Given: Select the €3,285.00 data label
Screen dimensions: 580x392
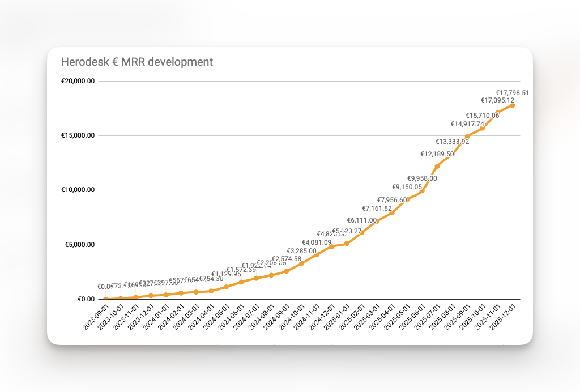Looking at the screenshot, I should click(x=301, y=251).
